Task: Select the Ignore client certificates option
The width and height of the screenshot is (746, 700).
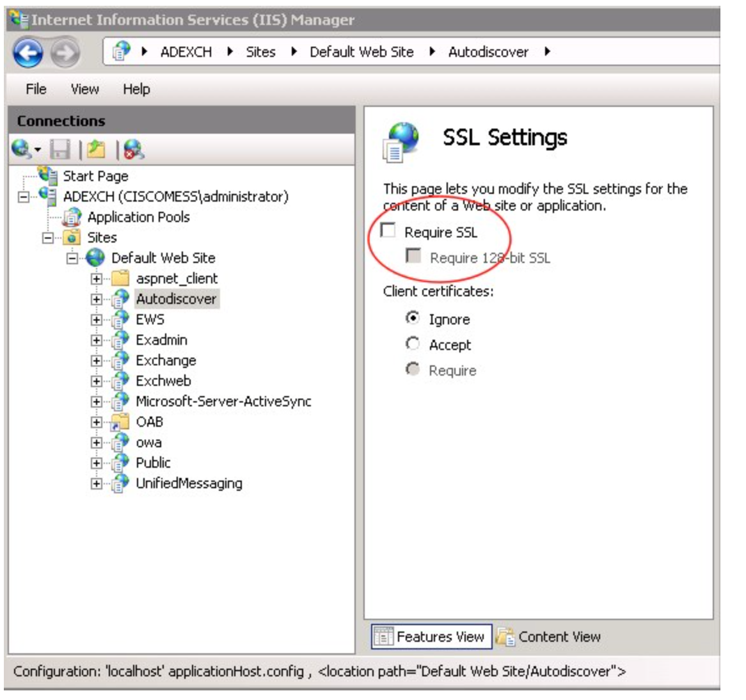Action: point(413,318)
